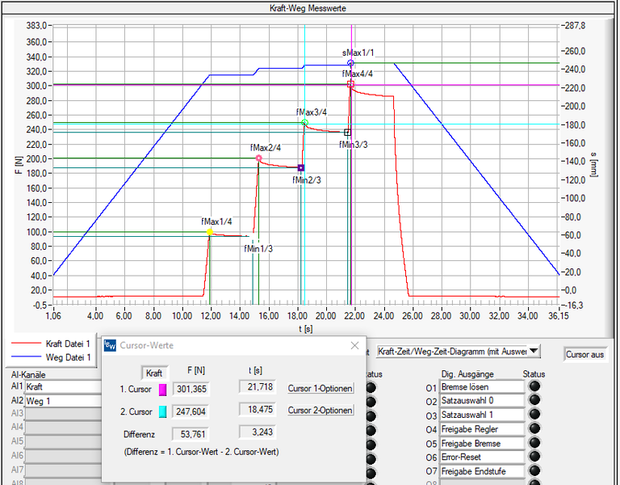Click the AI1 Kraft channel field
This screenshot has width=620, height=485.
point(62,387)
